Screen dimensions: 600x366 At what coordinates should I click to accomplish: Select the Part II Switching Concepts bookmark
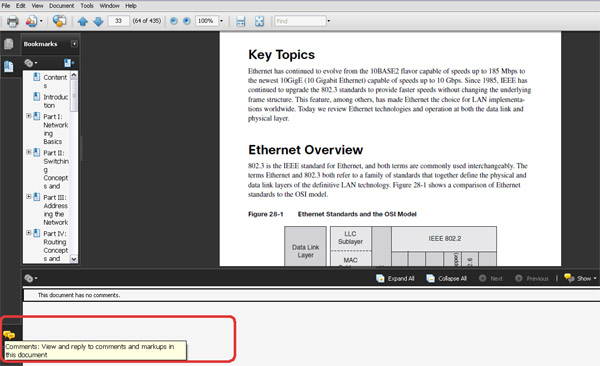coord(56,169)
